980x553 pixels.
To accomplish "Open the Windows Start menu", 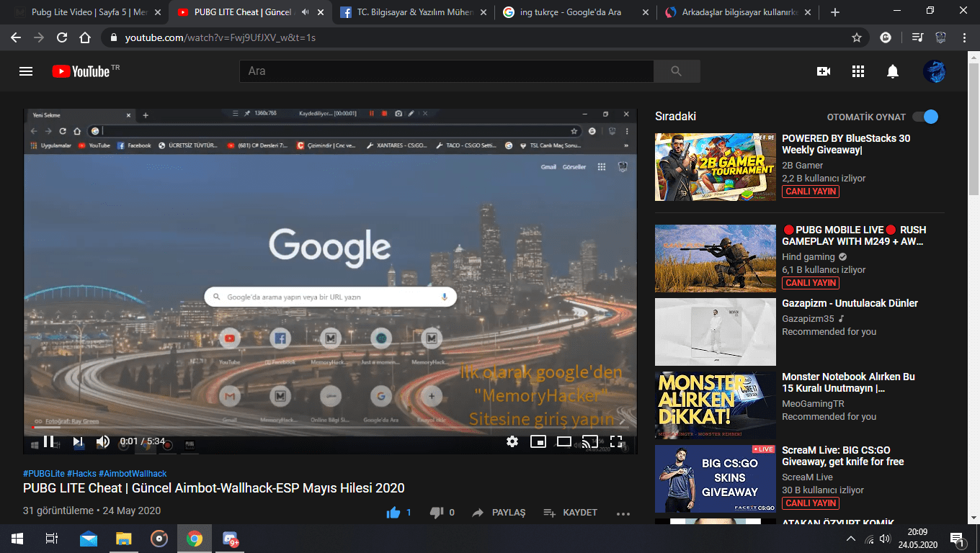I will click(x=17, y=539).
